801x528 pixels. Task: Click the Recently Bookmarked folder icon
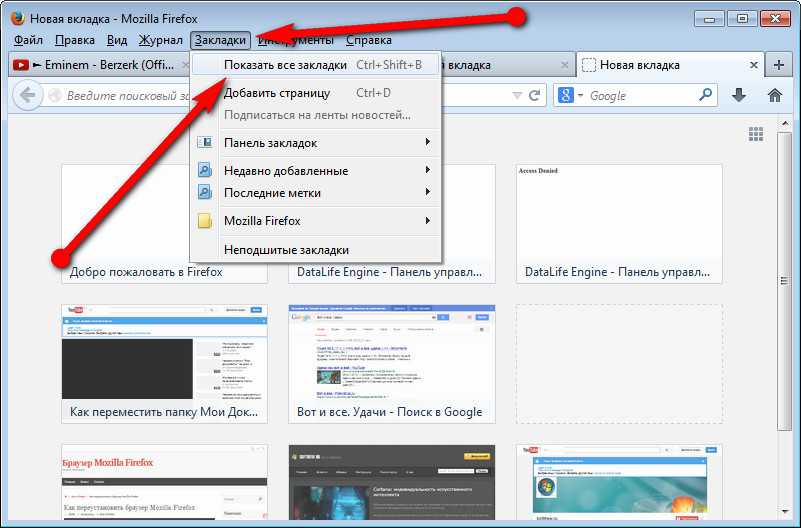point(205,170)
